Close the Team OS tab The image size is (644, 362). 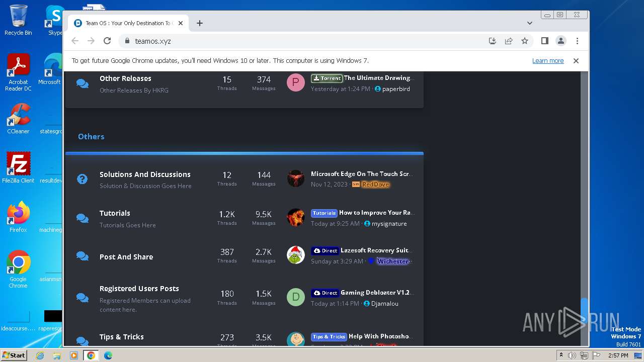coord(181,23)
